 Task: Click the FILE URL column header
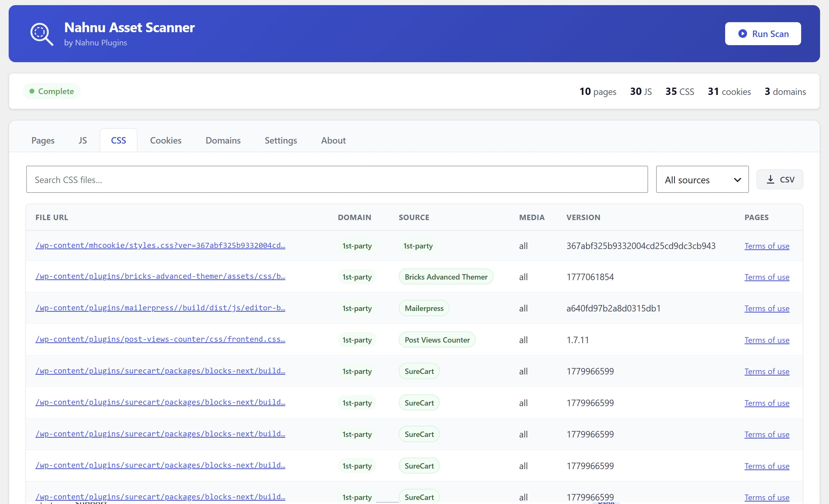pos(52,217)
